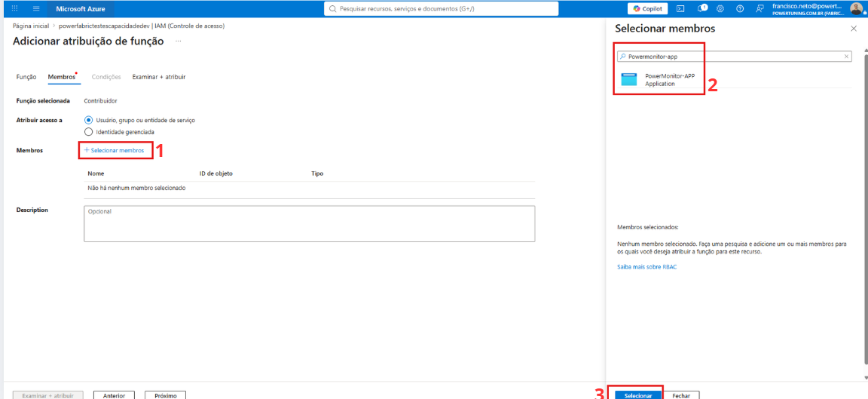
Task: Select PowerMonitor-APP Application result text
Action: tap(670, 80)
